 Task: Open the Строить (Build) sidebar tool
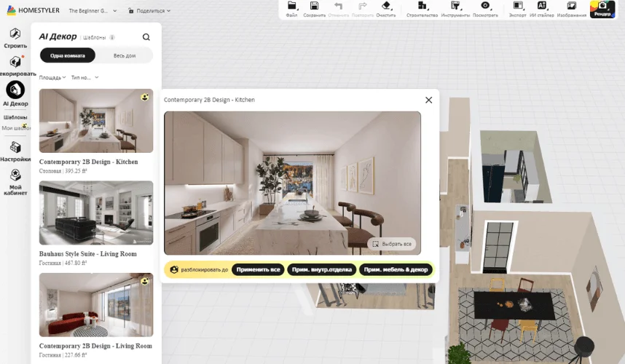point(15,38)
